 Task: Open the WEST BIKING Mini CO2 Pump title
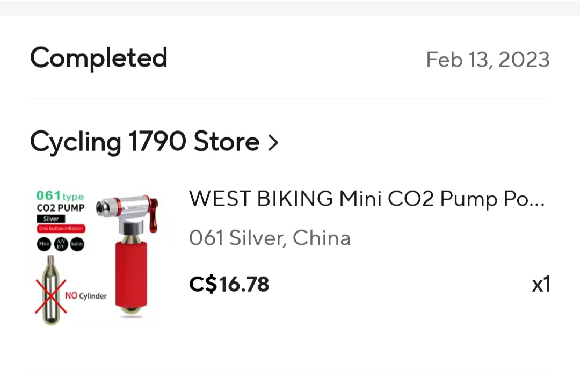(366, 199)
